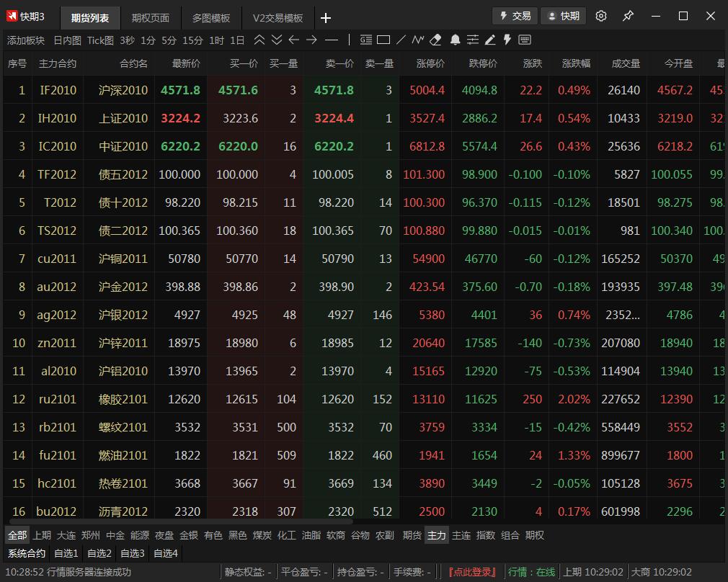Viewport: 728px width, 582px height.
Task: Open the indicator parameter settings icon
Action: point(472,41)
